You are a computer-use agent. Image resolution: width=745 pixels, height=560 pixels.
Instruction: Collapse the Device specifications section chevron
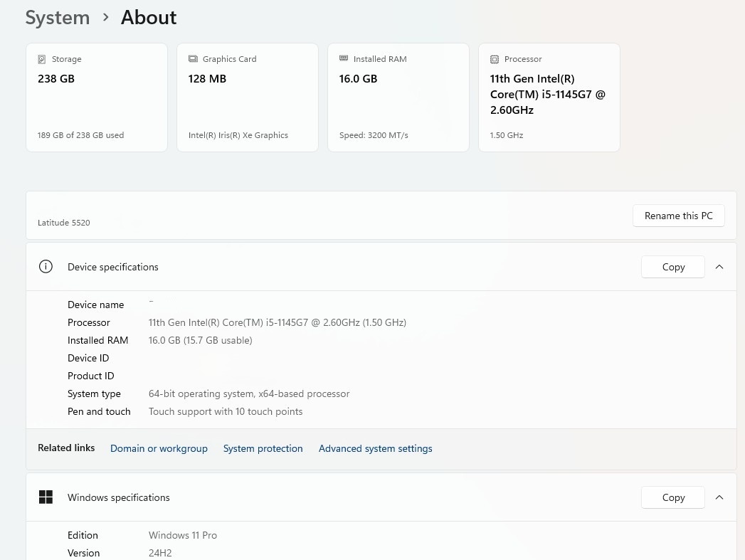point(719,267)
